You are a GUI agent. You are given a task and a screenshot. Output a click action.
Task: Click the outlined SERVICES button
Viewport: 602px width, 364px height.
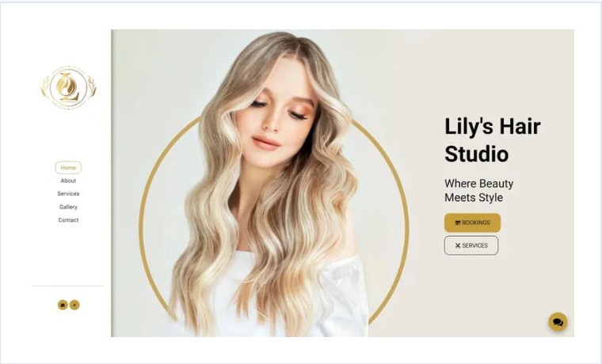click(x=471, y=245)
